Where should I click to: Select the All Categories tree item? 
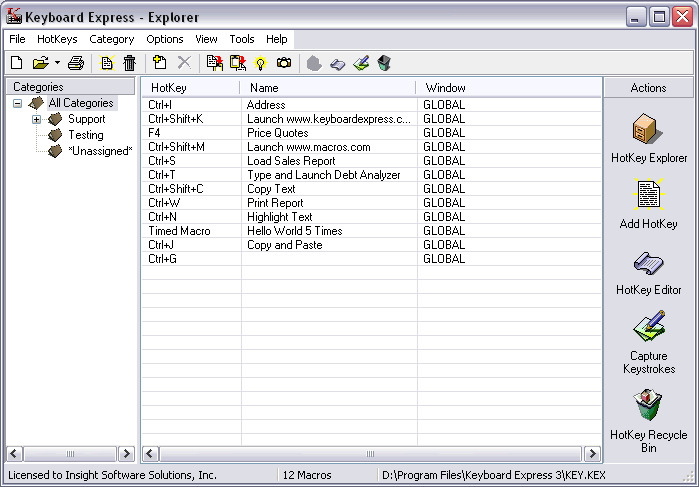click(81, 103)
